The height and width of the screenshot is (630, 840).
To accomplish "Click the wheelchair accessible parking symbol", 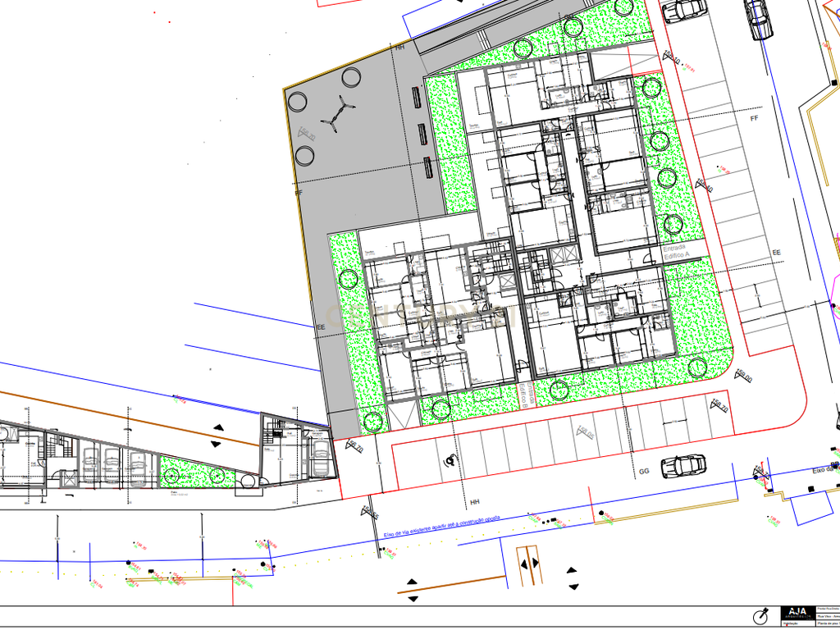I will pos(451,459).
